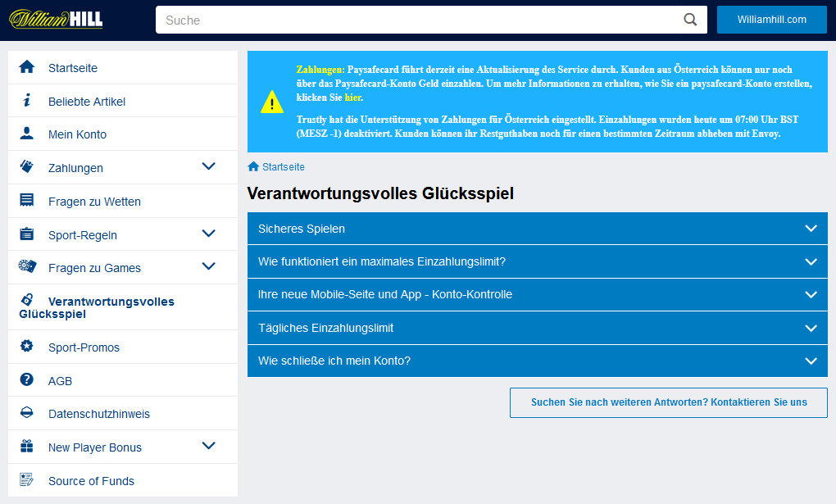The image size is (836, 504).
Task: Expand the Sicheres Spielen section
Action: coord(538,229)
